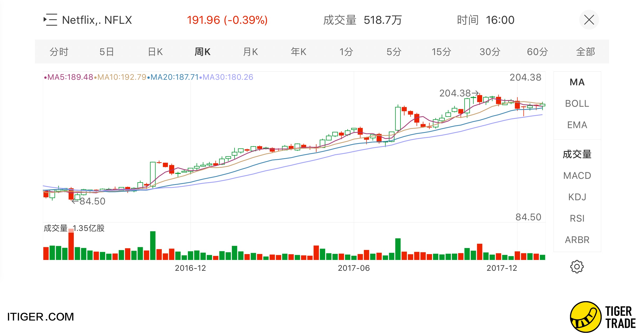
Task: Select the RSI sub-indicator
Action: pos(577,218)
